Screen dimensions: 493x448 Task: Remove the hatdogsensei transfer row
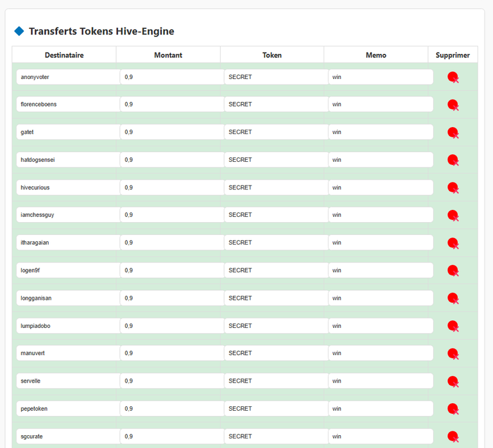click(x=453, y=160)
